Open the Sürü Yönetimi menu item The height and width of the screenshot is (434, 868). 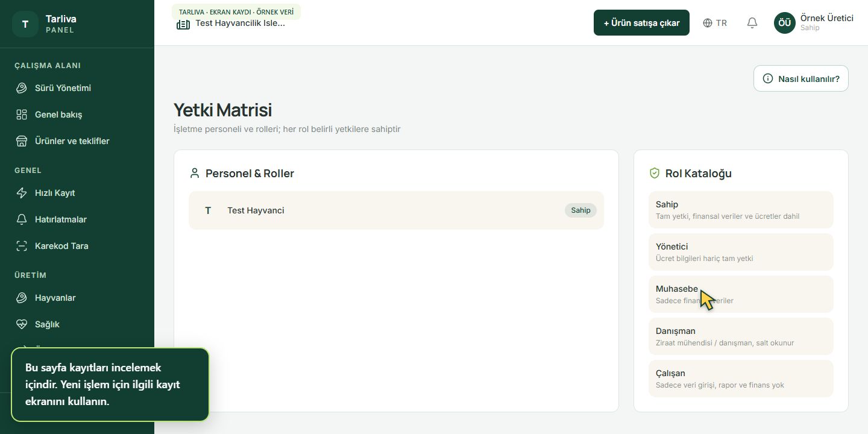[77, 88]
